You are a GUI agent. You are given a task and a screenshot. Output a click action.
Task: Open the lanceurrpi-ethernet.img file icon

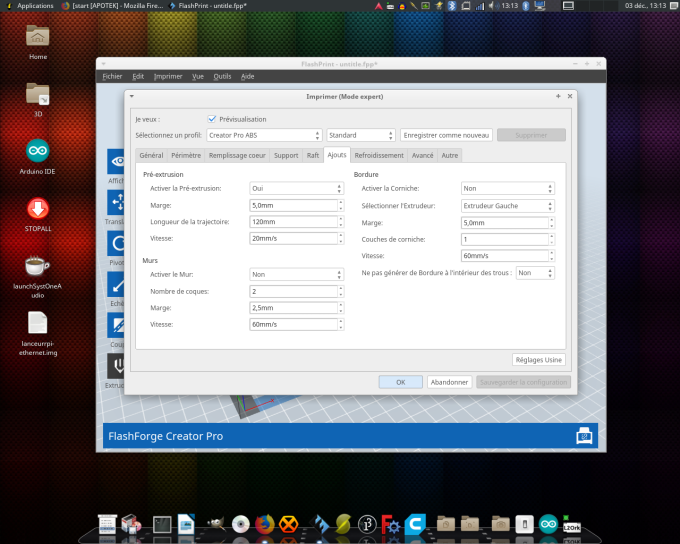37,323
